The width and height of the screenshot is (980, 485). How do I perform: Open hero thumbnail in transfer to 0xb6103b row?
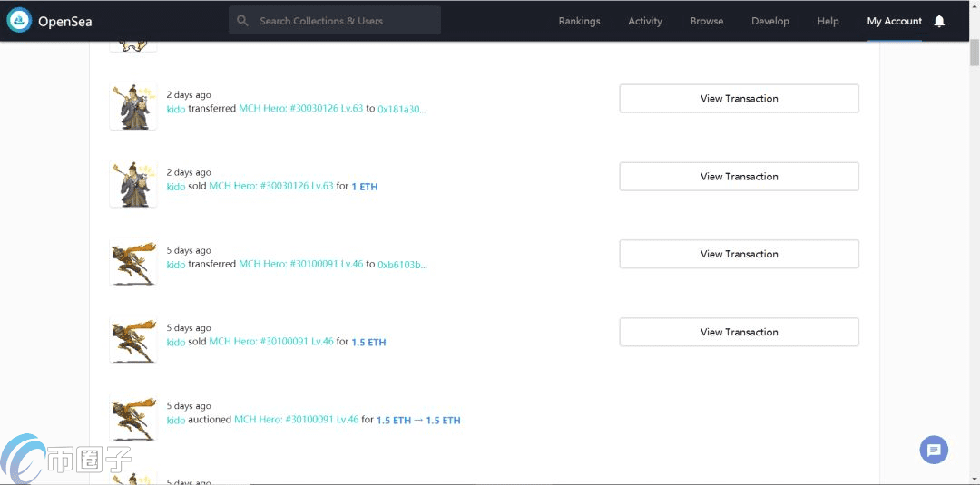coord(133,262)
